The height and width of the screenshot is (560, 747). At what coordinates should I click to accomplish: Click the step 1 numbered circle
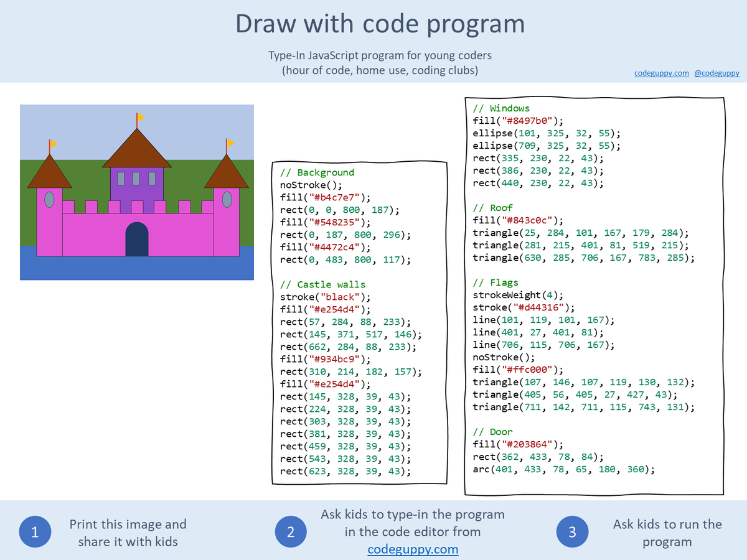click(35, 532)
